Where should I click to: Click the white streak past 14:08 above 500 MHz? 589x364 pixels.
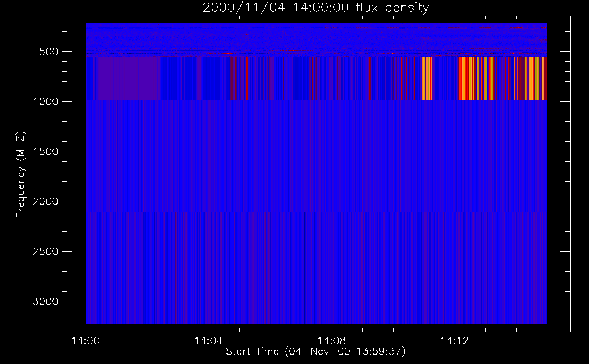click(391, 44)
